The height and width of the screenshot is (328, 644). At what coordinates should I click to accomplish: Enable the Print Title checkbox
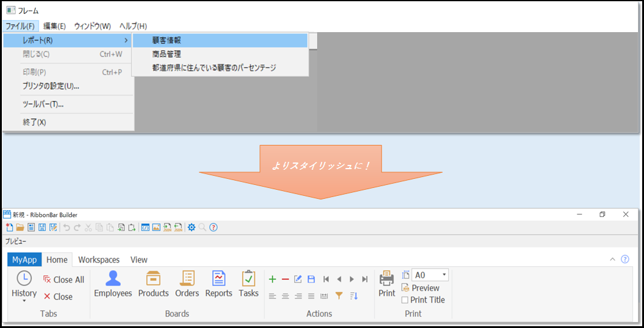[405, 300]
